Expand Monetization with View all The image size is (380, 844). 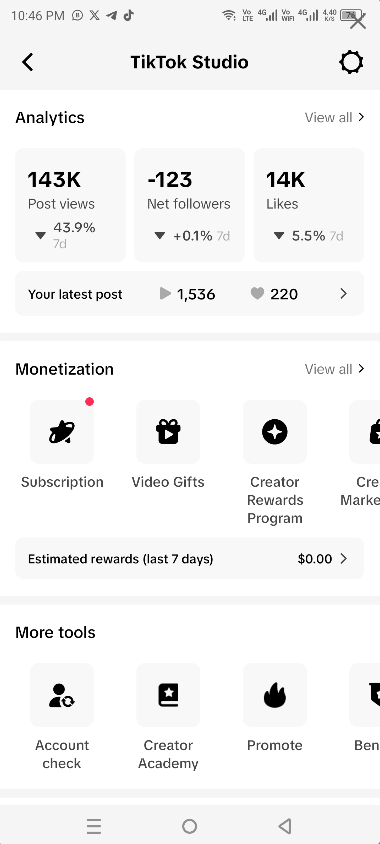(x=334, y=369)
